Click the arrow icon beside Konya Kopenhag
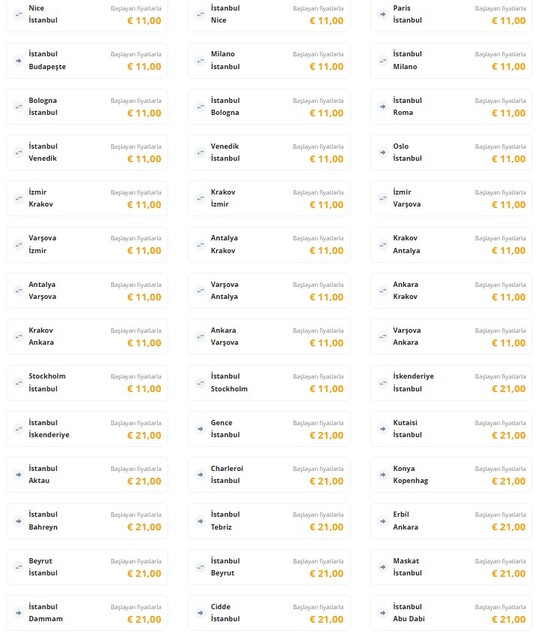This screenshot has width=537, height=640. pyautogui.click(x=382, y=475)
